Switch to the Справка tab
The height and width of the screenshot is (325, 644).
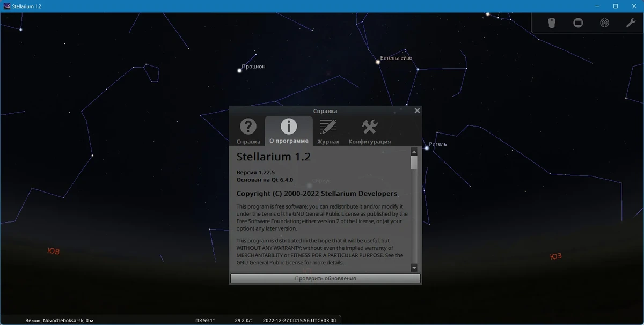(248, 131)
